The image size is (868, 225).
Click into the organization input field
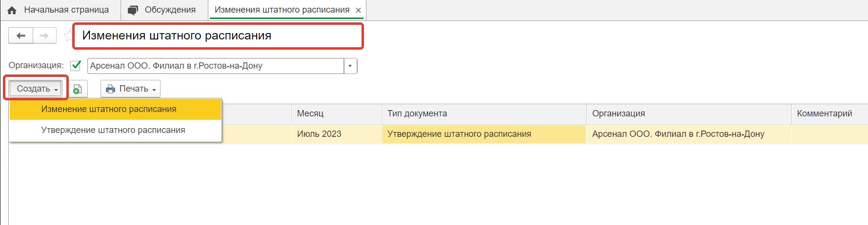point(216,66)
